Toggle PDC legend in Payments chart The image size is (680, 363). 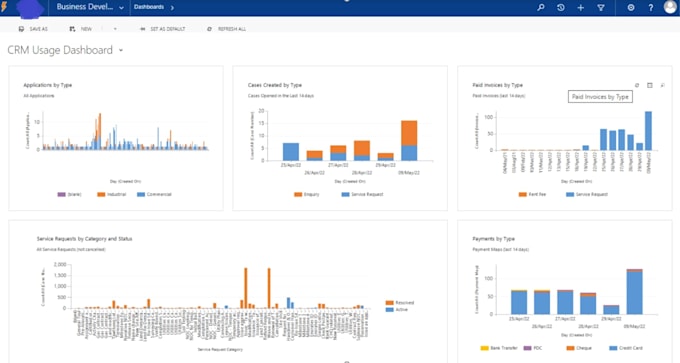533,348
